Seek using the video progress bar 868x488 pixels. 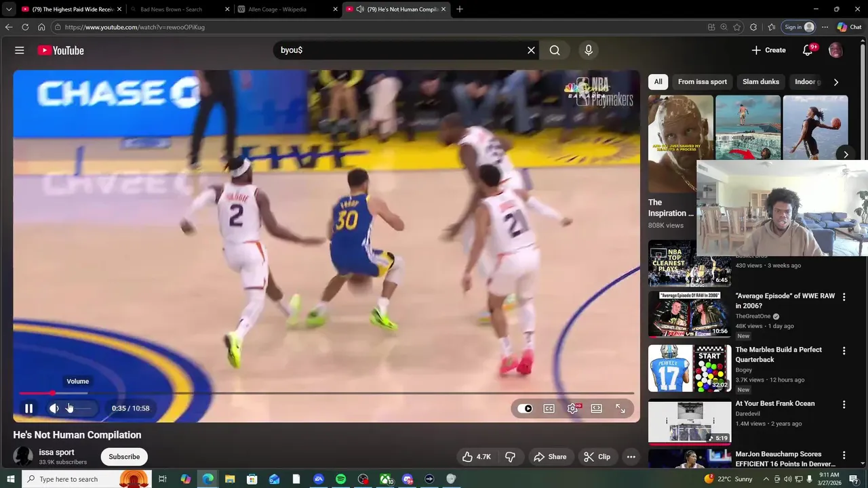[x=326, y=393]
